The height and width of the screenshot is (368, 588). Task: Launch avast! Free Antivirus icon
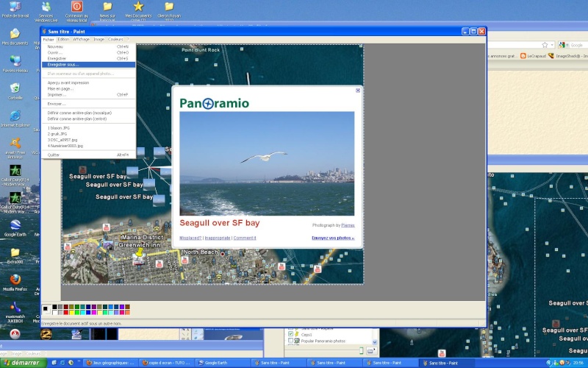15,148
